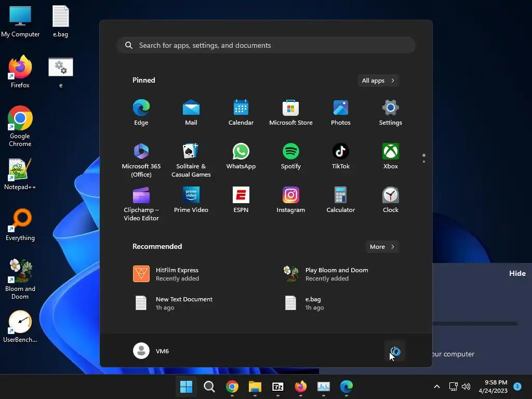The height and width of the screenshot is (399, 532).
Task: Launch Microsoft 365 (Office)
Action: pyautogui.click(x=141, y=160)
